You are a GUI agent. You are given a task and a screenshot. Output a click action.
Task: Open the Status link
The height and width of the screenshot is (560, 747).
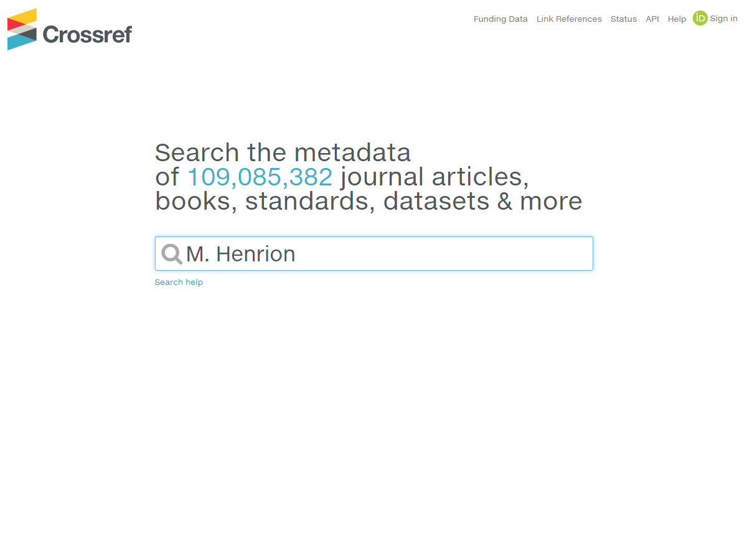tap(623, 19)
